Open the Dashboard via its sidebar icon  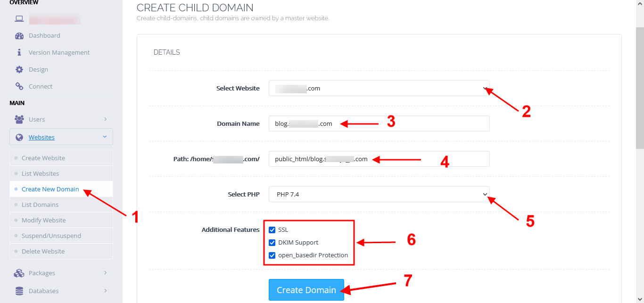click(19, 35)
